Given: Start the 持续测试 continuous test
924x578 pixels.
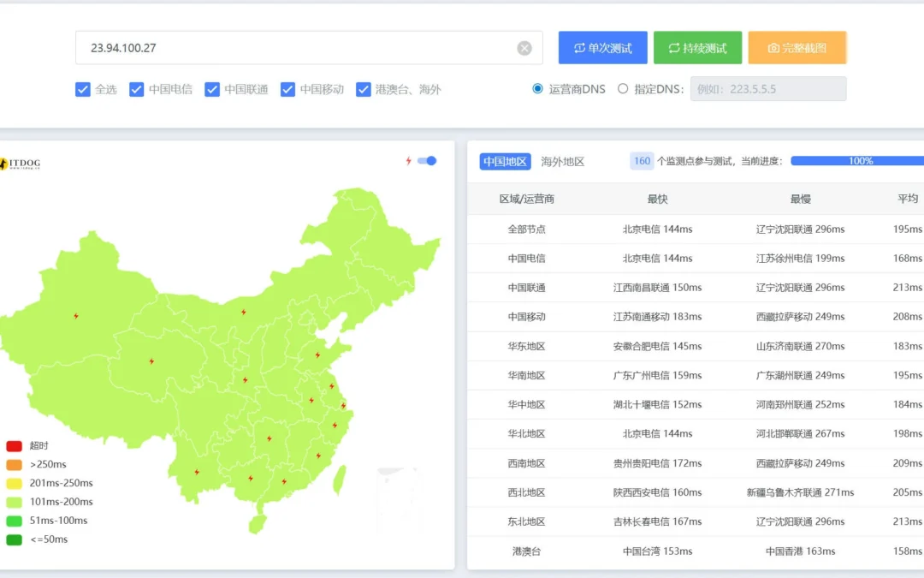Looking at the screenshot, I should (x=698, y=48).
